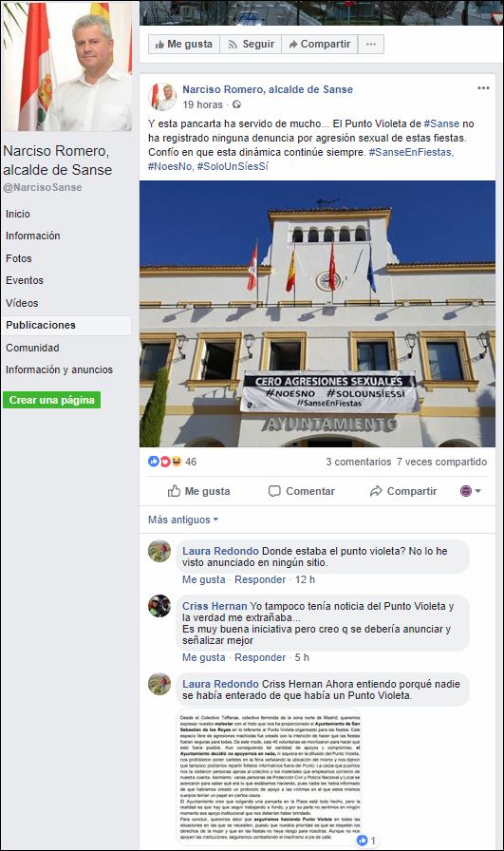504x851 pixels.
Task: Click the speech bubble Comentar icon
Action: coord(274,491)
